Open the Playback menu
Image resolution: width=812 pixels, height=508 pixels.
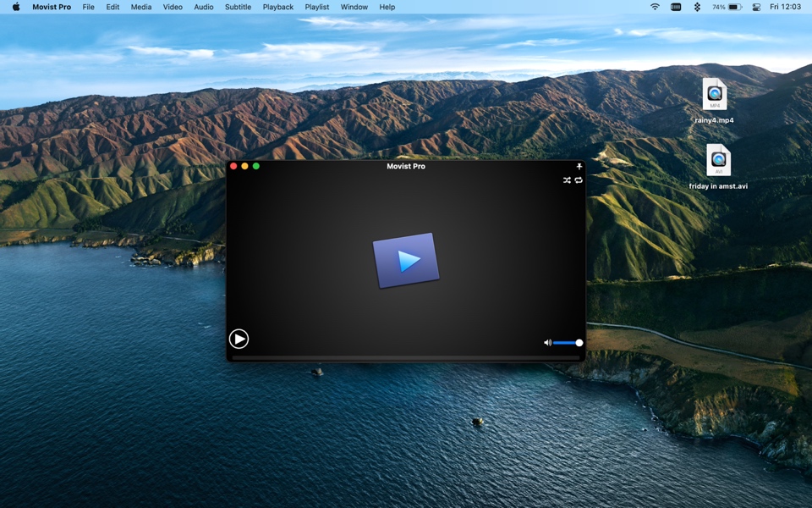[x=277, y=7]
